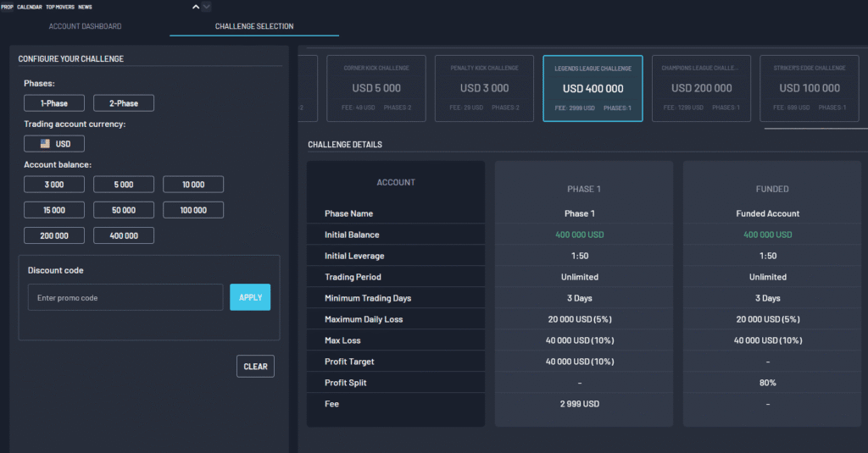Click the FUNDED column header
868x453 pixels.
[x=772, y=189]
